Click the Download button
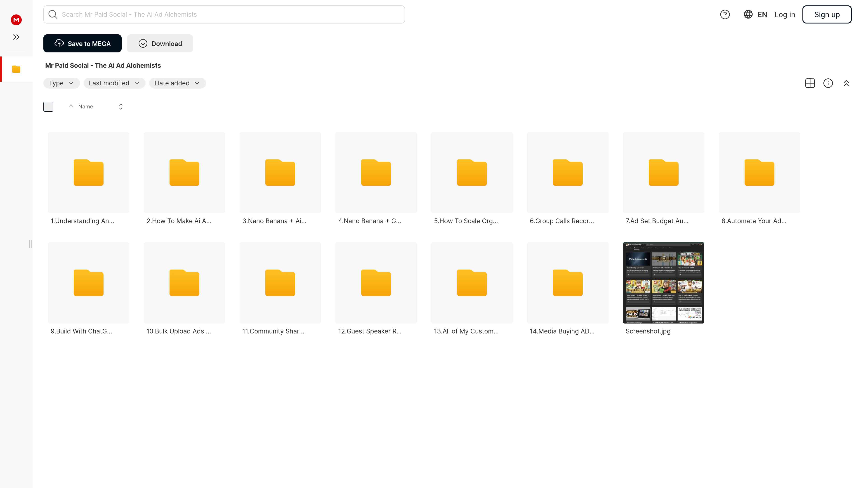 (160, 43)
